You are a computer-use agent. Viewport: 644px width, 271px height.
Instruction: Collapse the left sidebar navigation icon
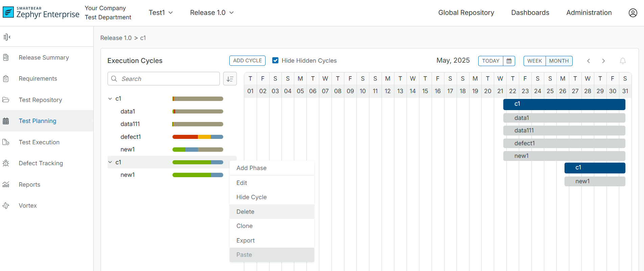click(7, 37)
